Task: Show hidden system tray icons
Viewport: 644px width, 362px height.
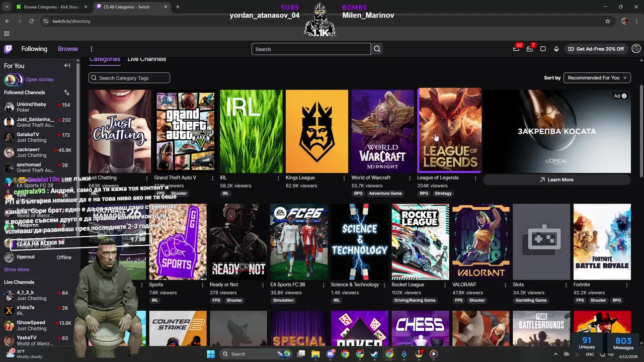Action: pos(555,354)
